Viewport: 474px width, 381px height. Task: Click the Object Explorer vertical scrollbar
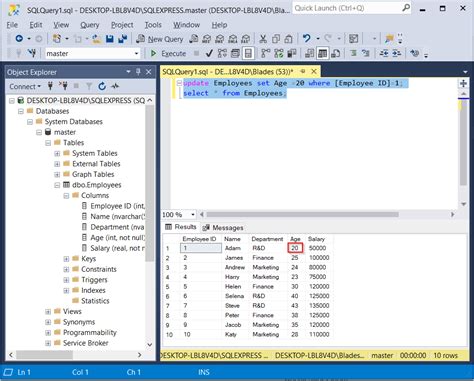tap(150, 183)
